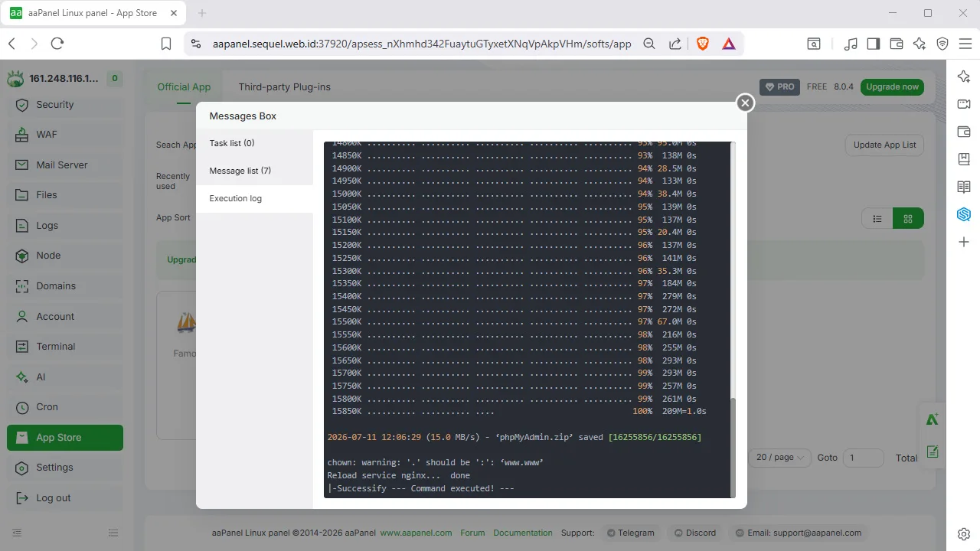Click the support email link
Viewport: 980px width, 551px height.
(x=799, y=533)
